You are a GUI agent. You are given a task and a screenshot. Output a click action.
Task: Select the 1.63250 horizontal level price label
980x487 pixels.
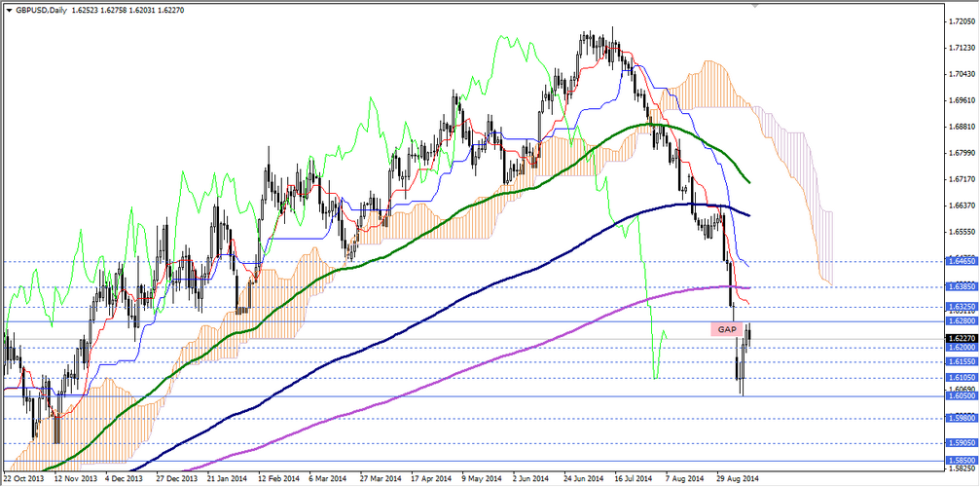[962, 307]
